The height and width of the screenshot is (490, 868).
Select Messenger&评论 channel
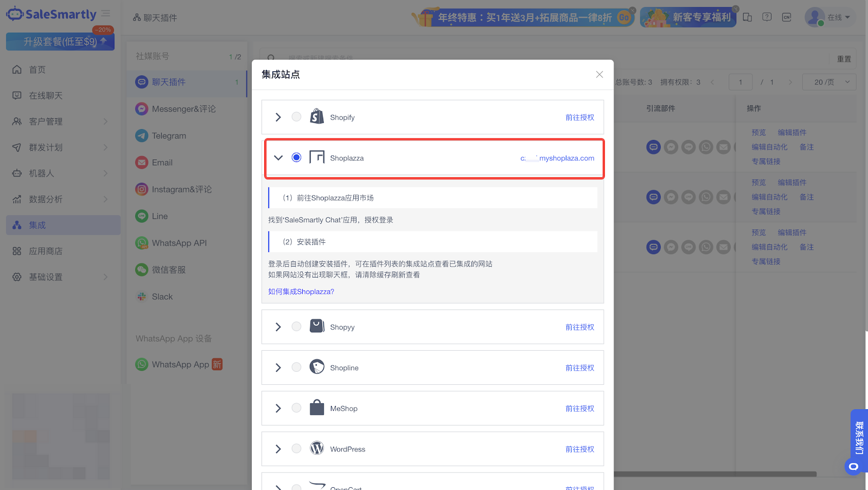[187, 109]
